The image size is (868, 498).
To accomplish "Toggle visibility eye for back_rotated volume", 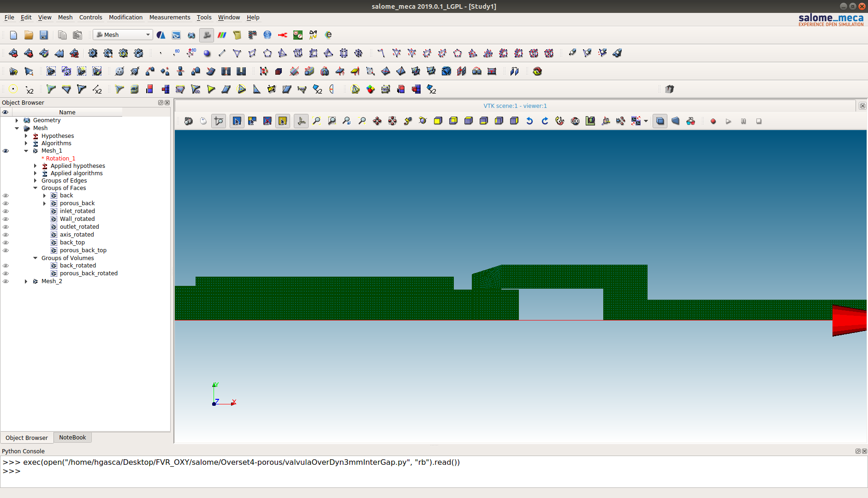I will pyautogui.click(x=6, y=266).
